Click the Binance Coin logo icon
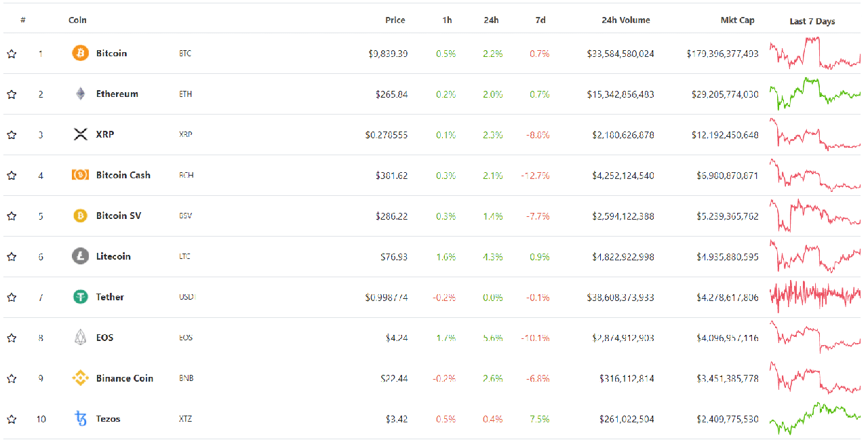868x442 pixels. (80, 378)
